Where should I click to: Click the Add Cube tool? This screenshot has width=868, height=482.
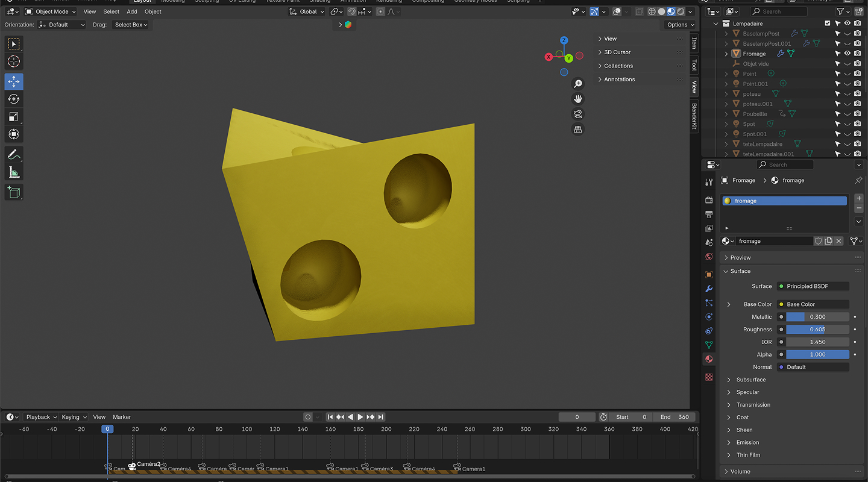pos(13,192)
